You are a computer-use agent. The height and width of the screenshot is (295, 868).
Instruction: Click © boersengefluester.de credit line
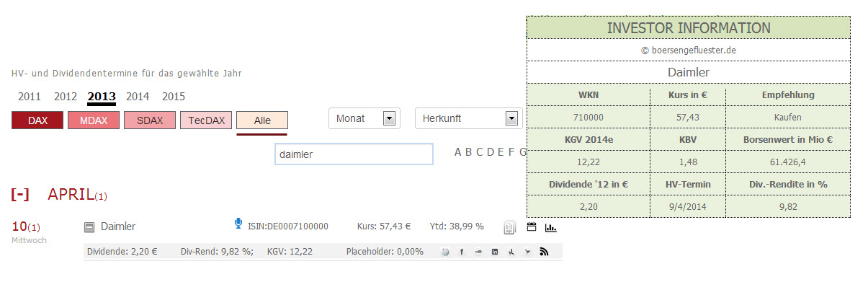689,50
